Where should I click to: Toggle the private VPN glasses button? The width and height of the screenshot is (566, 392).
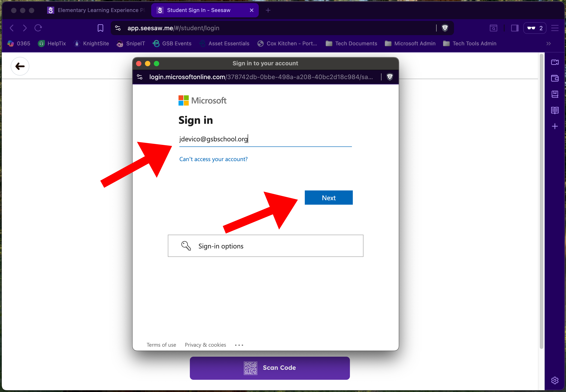pyautogui.click(x=535, y=28)
